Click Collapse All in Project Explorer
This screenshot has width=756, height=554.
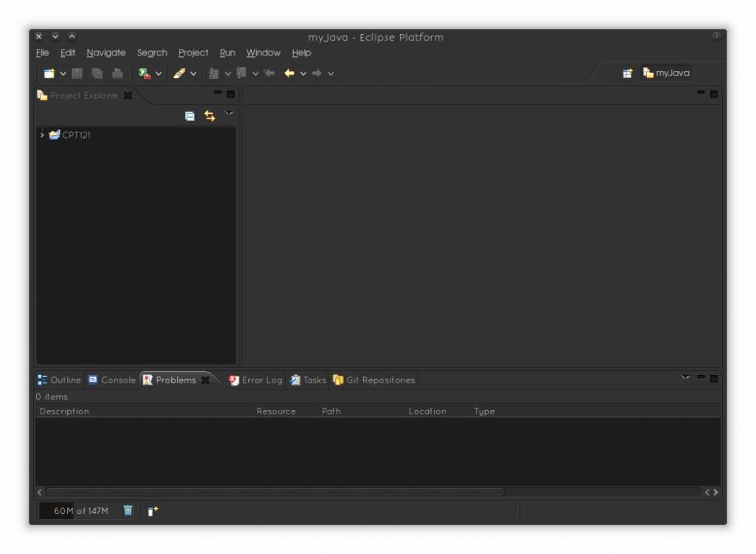190,116
